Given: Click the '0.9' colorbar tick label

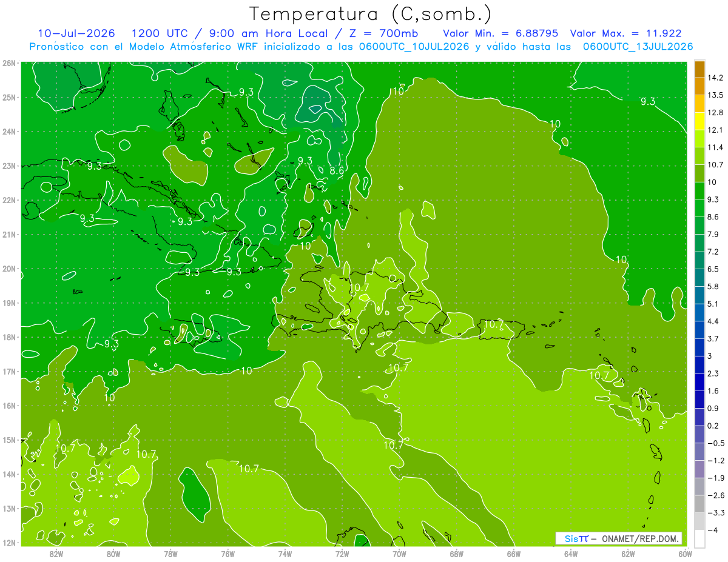Looking at the screenshot, I should tap(713, 408).
